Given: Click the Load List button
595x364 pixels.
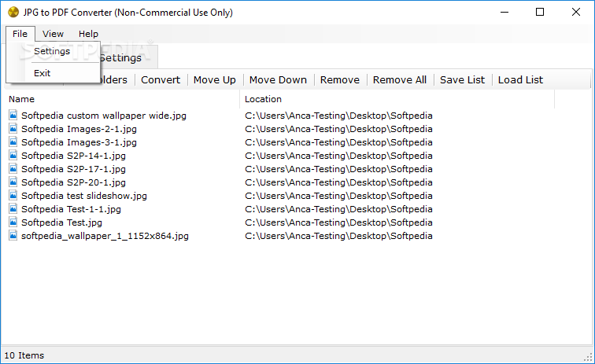Looking at the screenshot, I should (520, 80).
